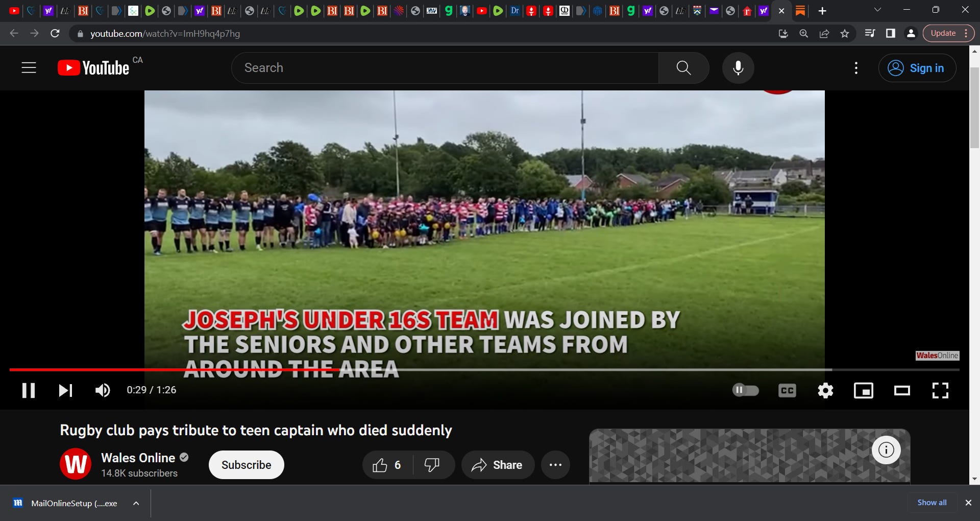Switch to the orange bookmark icon tab
980x521 pixels.
[800, 11]
